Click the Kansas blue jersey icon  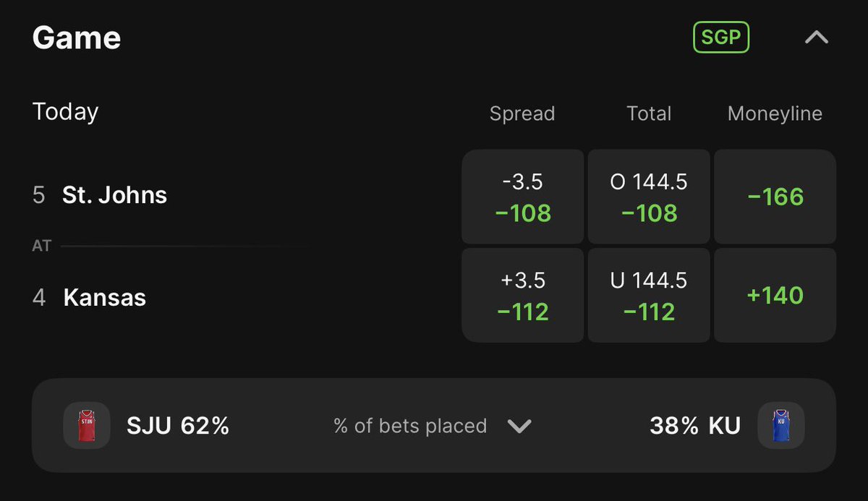pyautogui.click(x=780, y=426)
